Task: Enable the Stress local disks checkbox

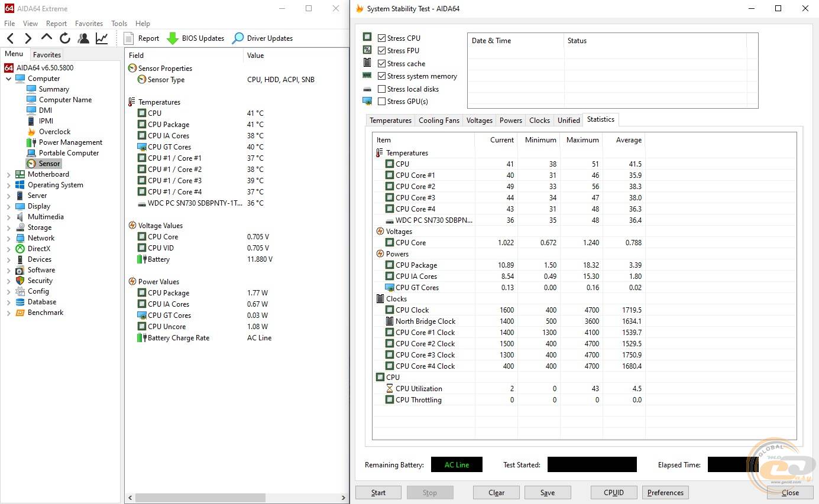Action: tap(381, 89)
